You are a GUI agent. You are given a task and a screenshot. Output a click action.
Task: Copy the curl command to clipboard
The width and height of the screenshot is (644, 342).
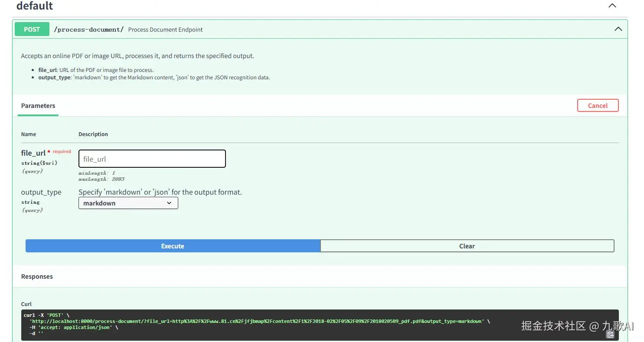coord(610,334)
